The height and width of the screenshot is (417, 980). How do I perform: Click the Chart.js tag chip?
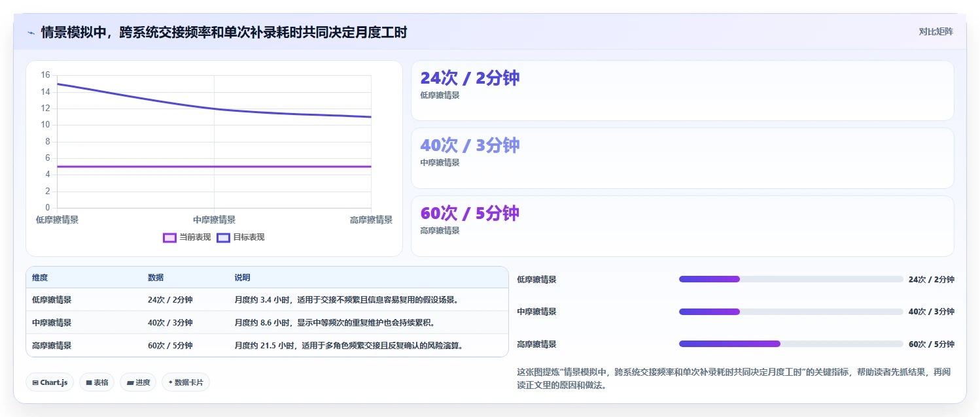pyautogui.click(x=50, y=382)
